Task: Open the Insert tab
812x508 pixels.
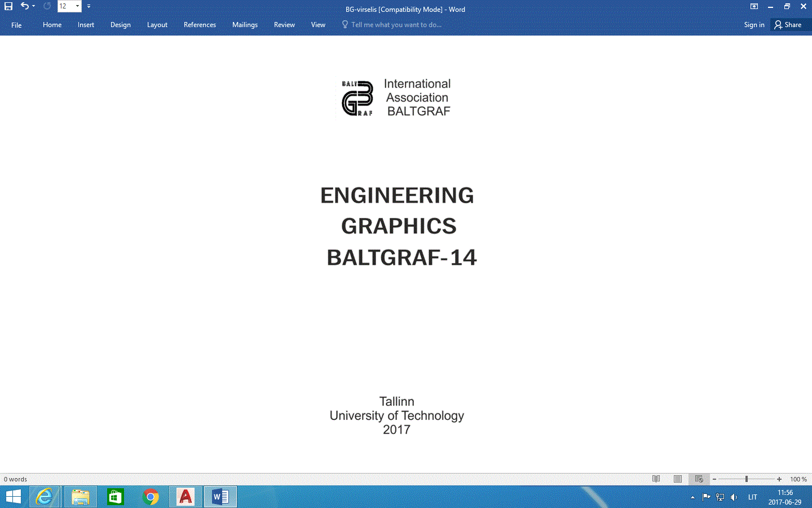Action: [x=86, y=25]
